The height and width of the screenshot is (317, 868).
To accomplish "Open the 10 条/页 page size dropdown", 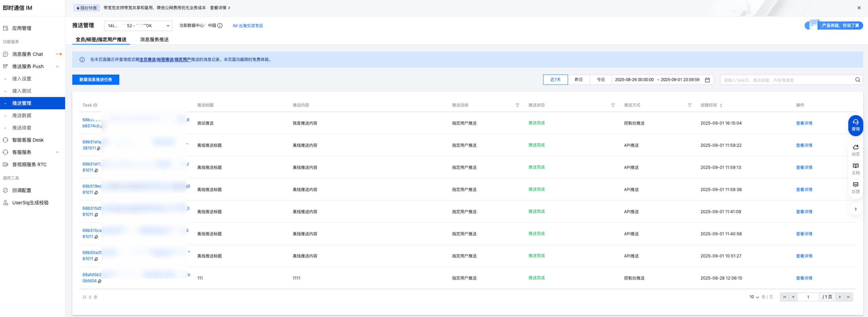I will point(754,297).
